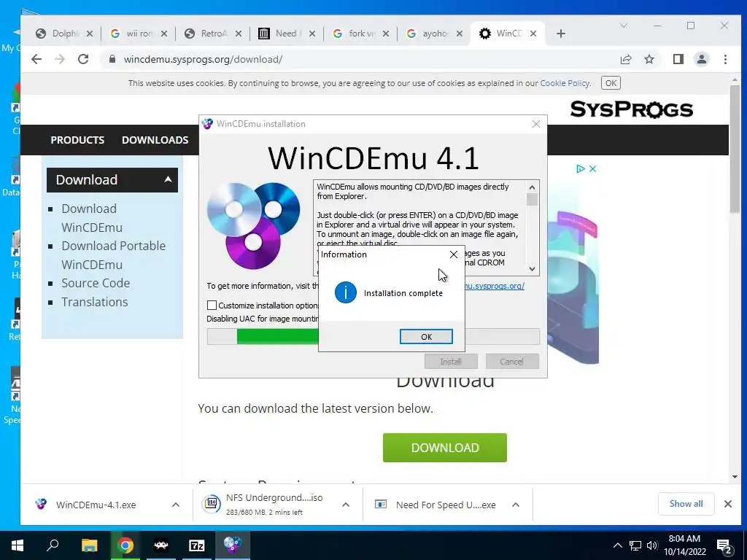The height and width of the screenshot is (560, 747).
Task: Click the green DOWNLOAD button
Action: pyautogui.click(x=444, y=448)
